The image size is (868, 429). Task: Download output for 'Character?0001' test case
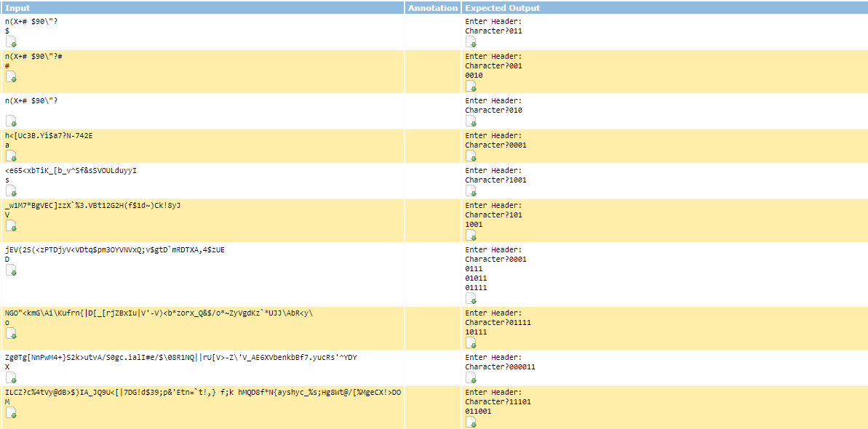pyautogui.click(x=471, y=156)
